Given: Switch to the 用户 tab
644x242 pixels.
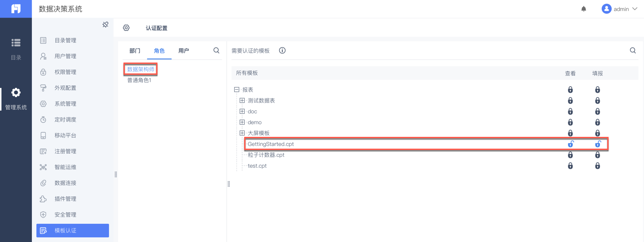Looking at the screenshot, I should coord(183,51).
